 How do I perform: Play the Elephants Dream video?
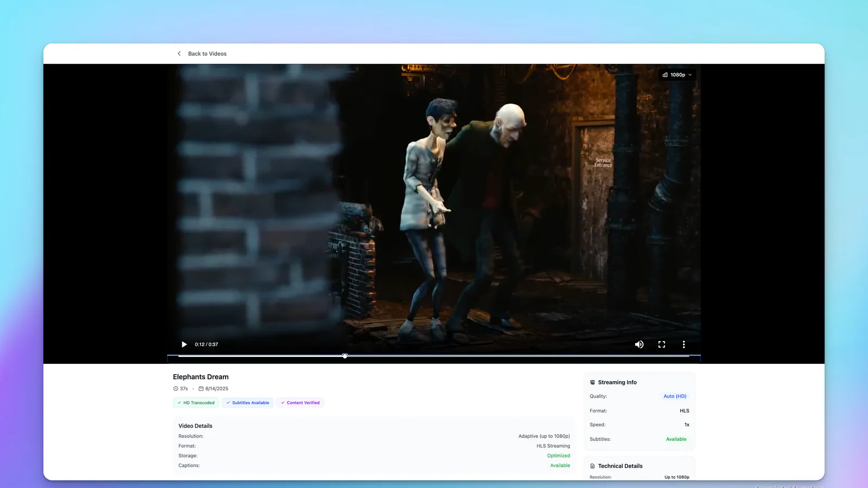(184, 344)
